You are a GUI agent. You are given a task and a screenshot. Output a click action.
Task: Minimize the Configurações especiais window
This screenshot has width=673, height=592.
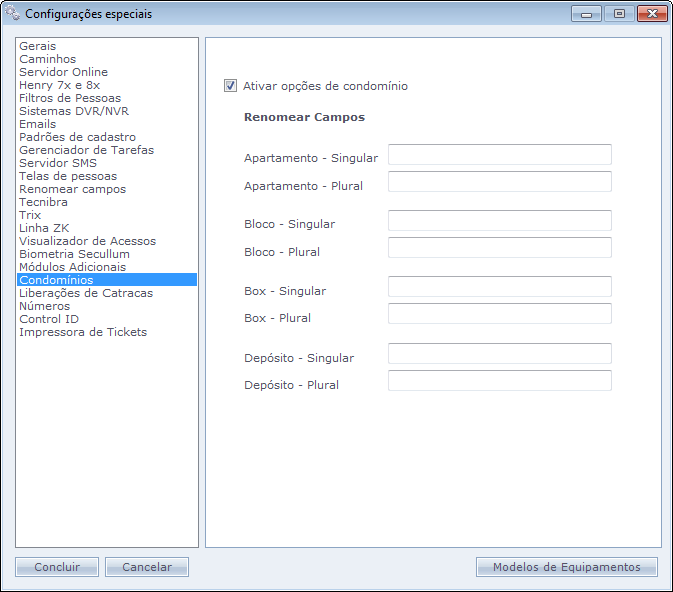coord(586,14)
